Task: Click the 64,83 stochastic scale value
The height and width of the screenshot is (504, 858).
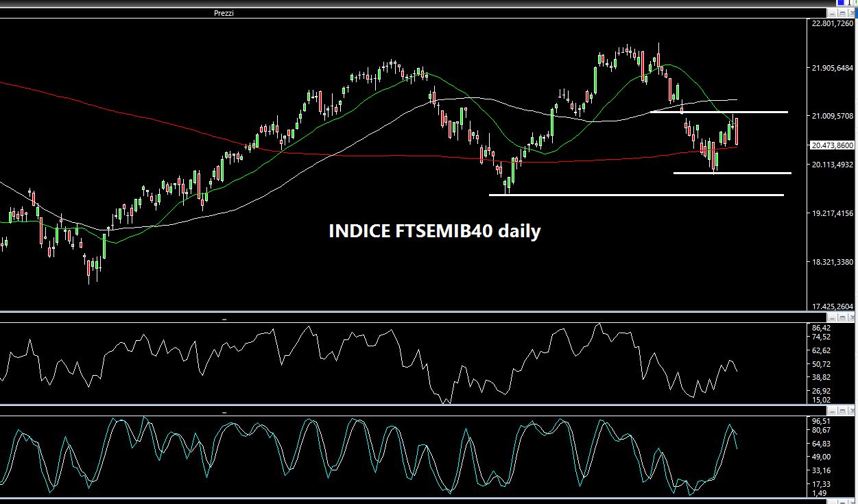Action: (821, 444)
